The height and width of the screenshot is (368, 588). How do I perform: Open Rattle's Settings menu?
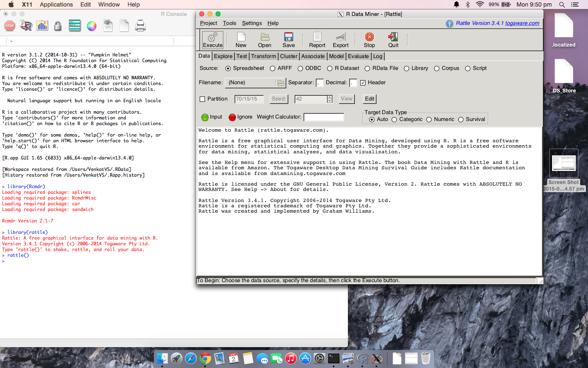(252, 23)
